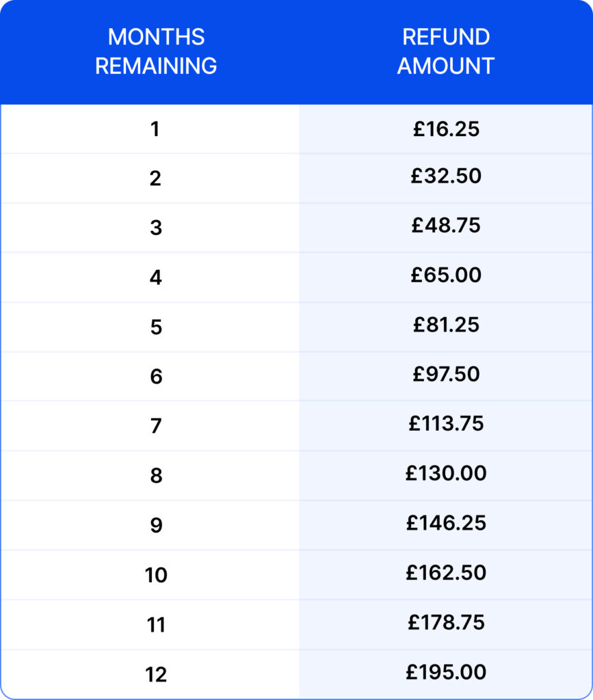Click the 4 months remaining cell
Image resolution: width=593 pixels, height=700 pixels.
(156, 277)
